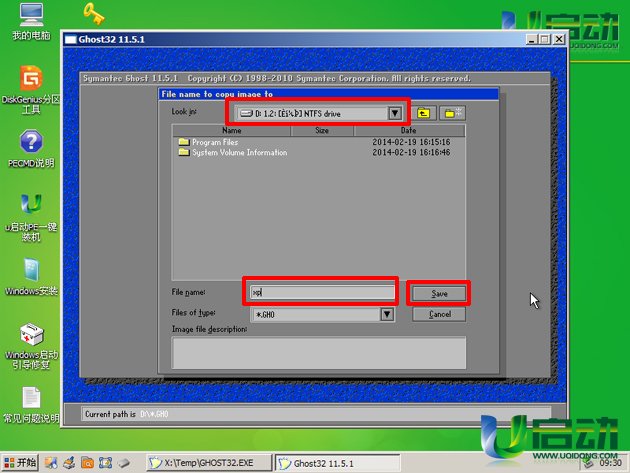Go up one folder level in Ghost dialog

pyautogui.click(x=423, y=113)
